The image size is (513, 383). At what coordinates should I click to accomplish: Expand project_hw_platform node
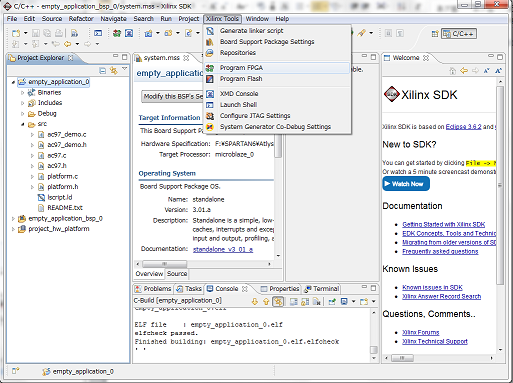[x=13, y=229]
